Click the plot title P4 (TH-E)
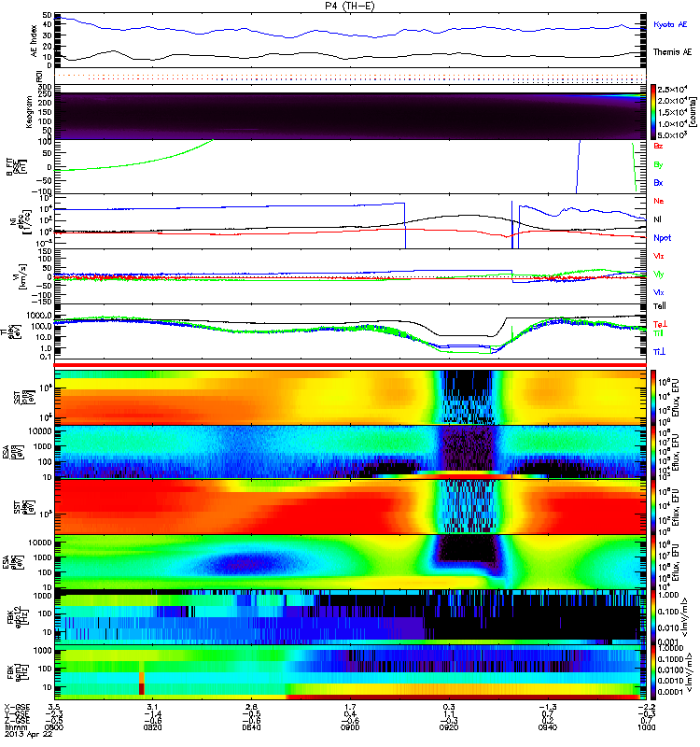Viewport: 700px width, 747px height. [x=349, y=6]
